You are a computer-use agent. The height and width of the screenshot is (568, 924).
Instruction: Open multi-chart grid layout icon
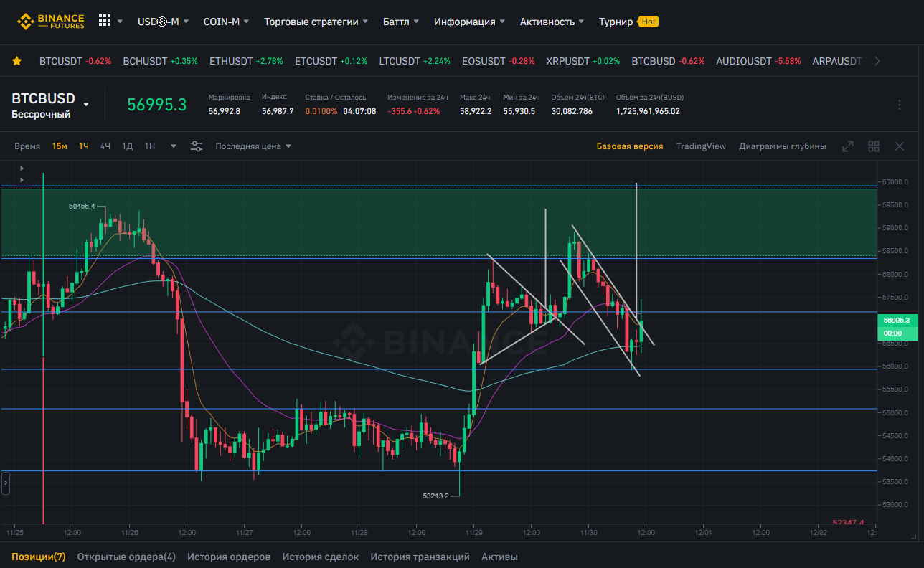point(874,146)
